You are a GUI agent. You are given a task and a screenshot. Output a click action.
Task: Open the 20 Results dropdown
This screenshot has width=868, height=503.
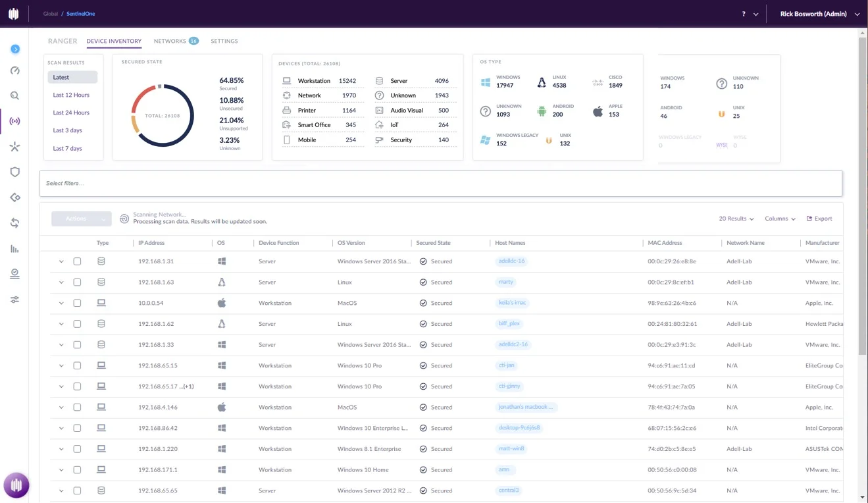click(736, 219)
